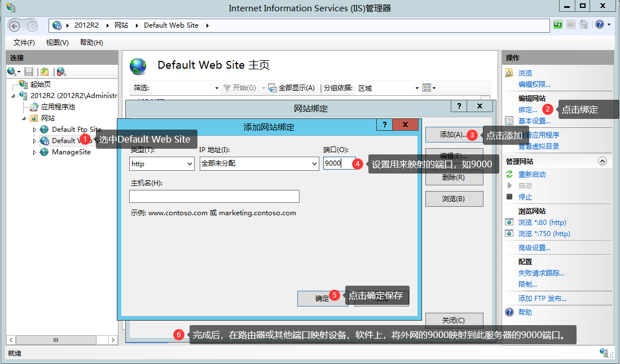
Task: Click Restart (重新启动) website action
Action: [532, 175]
